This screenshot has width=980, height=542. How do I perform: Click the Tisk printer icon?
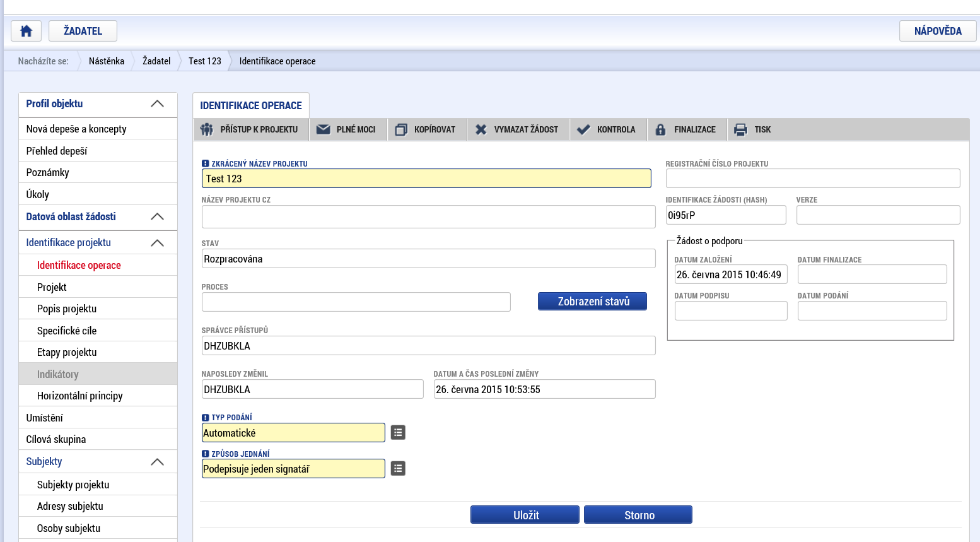740,129
